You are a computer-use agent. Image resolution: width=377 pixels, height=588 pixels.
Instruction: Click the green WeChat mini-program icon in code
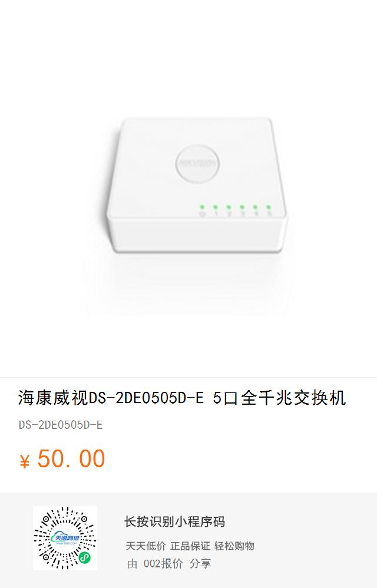click(84, 559)
